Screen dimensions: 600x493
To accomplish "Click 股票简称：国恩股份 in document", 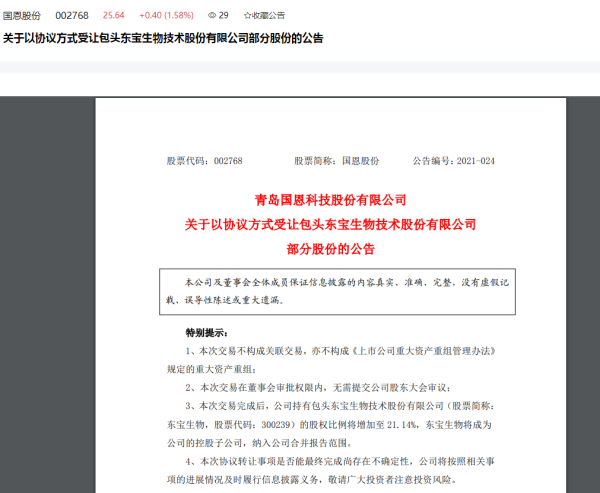I will (x=336, y=161).
